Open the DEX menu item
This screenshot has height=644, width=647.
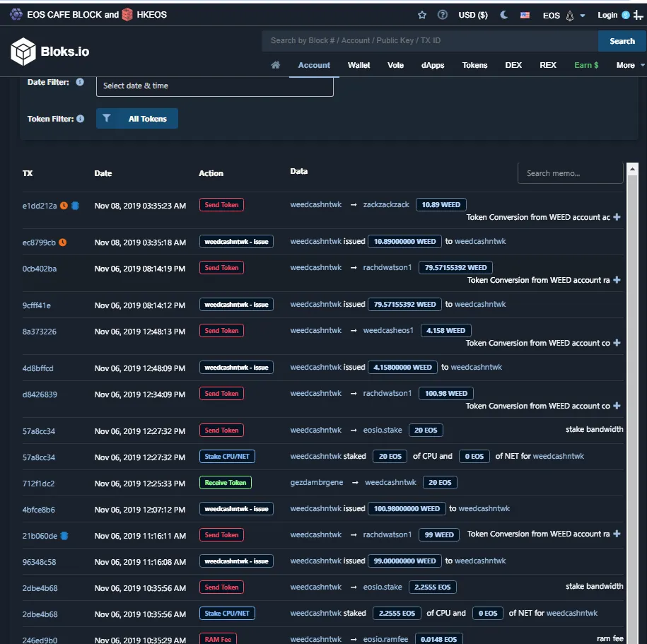(x=513, y=65)
